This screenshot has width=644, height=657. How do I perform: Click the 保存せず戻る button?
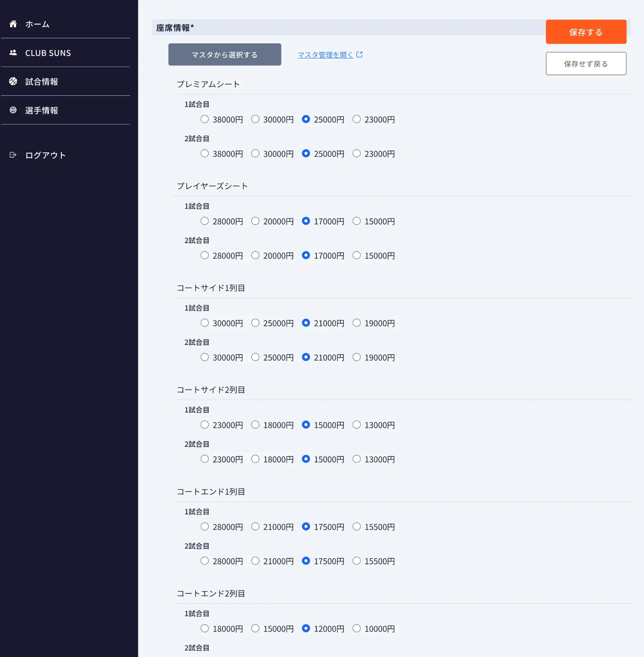pos(586,63)
